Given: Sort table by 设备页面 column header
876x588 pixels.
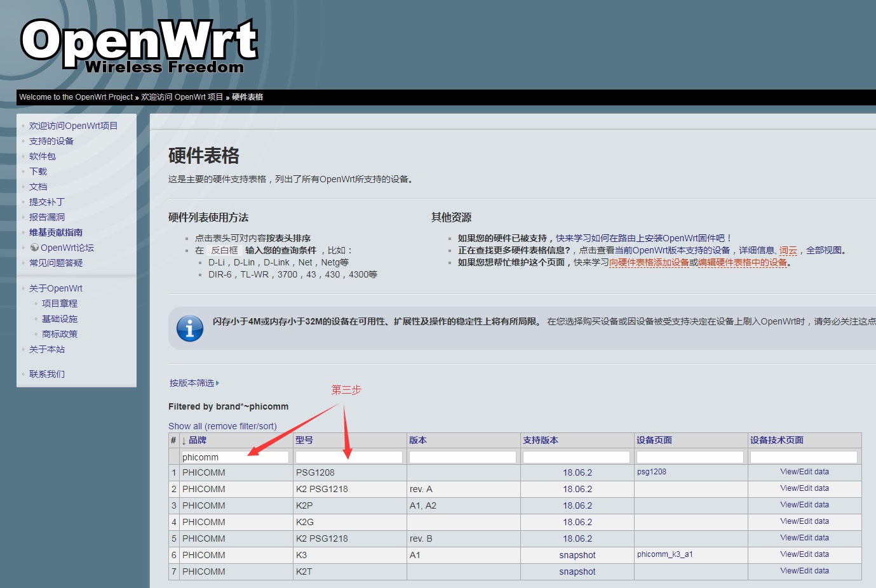Looking at the screenshot, I should (654, 440).
